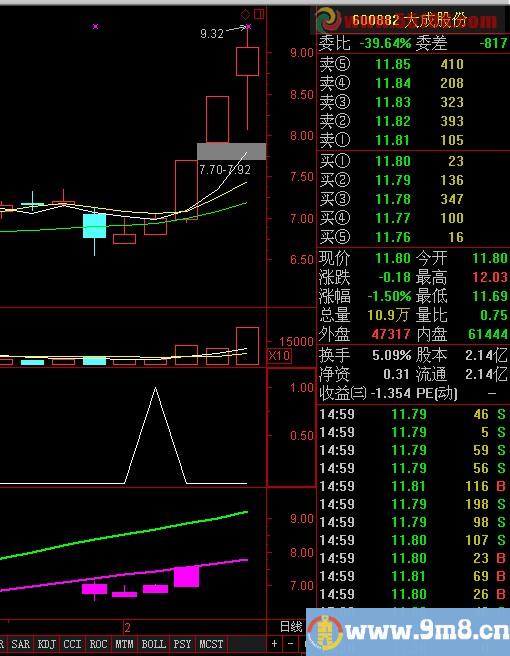Switch indicator to BOLL tab
The height and width of the screenshot is (656, 510).
[154, 644]
